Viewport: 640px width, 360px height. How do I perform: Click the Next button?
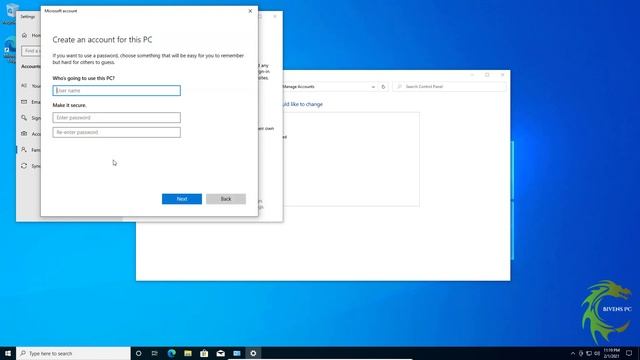click(x=182, y=199)
